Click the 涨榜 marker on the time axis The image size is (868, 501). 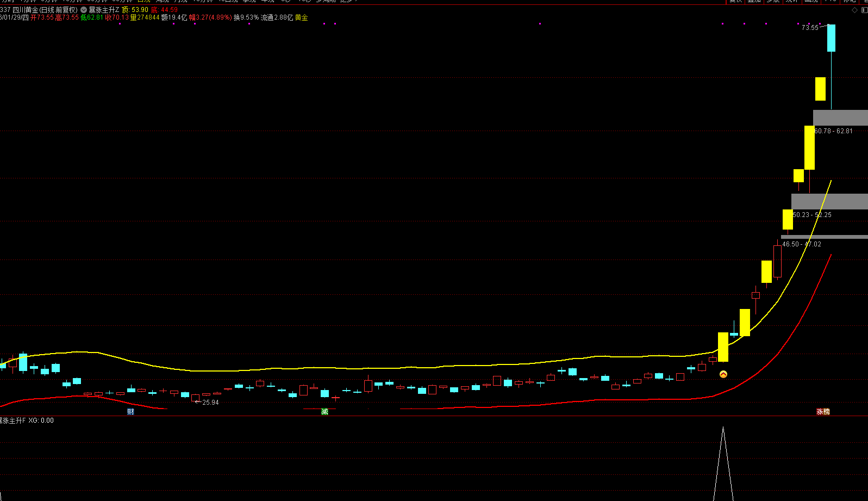823,412
